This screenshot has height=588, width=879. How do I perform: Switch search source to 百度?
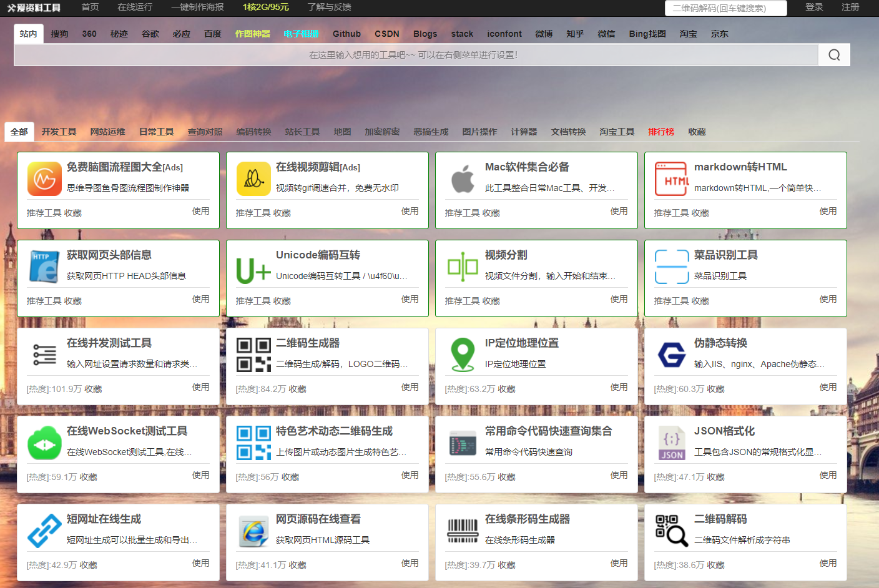(x=213, y=34)
